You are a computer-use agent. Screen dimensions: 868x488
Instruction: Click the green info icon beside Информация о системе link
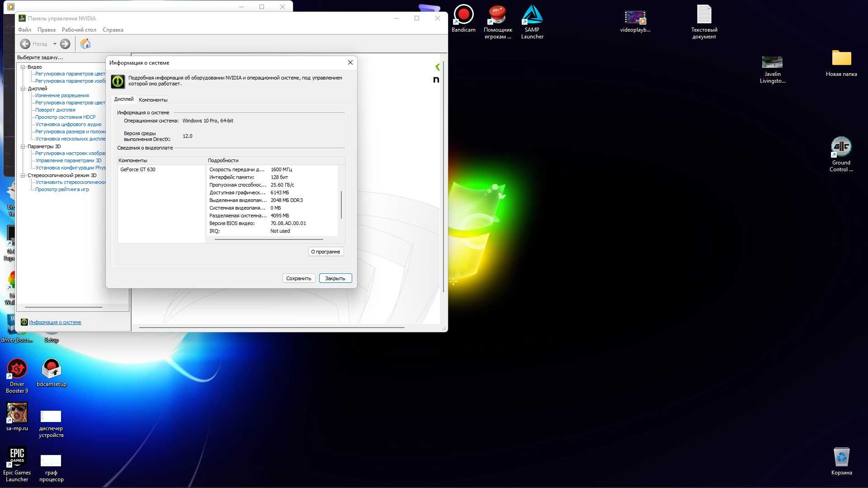[x=24, y=322]
